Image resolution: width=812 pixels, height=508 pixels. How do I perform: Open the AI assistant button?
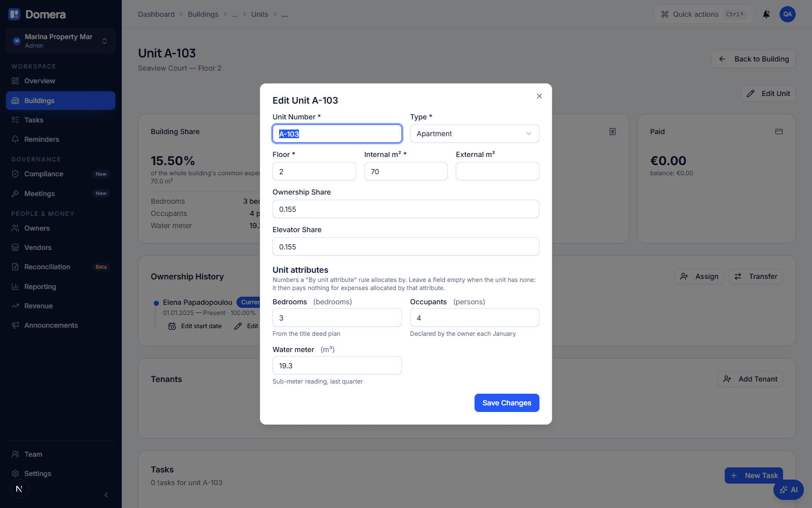[x=789, y=490]
